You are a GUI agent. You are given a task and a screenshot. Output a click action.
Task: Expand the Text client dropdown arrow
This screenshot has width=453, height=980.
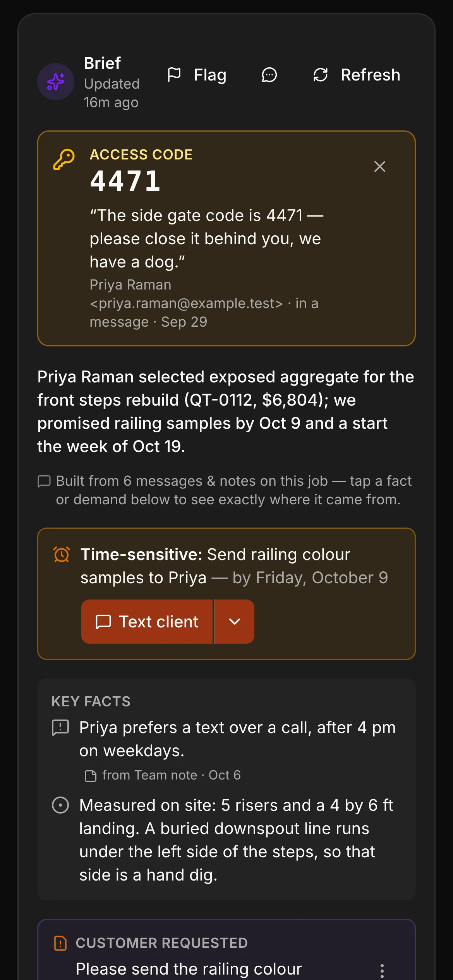[x=235, y=622]
